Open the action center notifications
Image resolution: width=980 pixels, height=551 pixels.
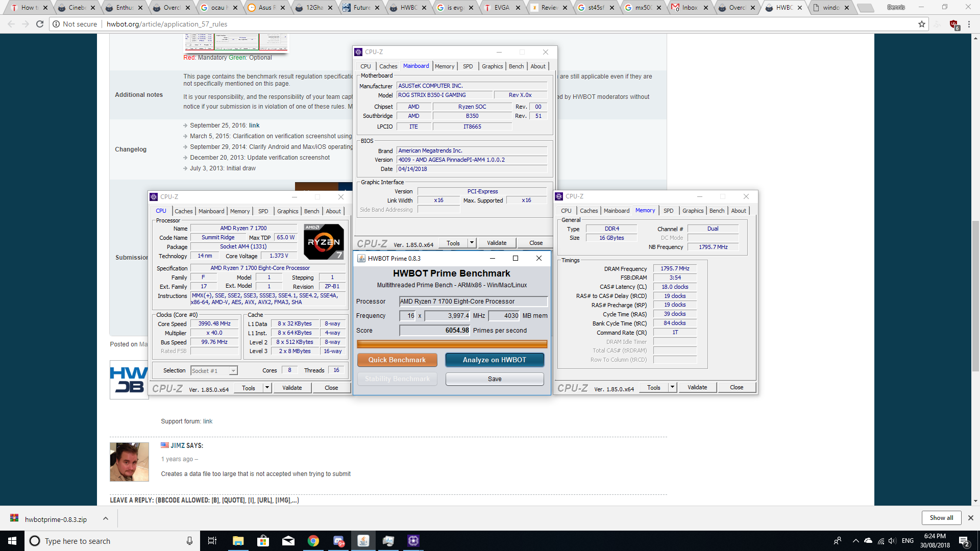click(964, 541)
